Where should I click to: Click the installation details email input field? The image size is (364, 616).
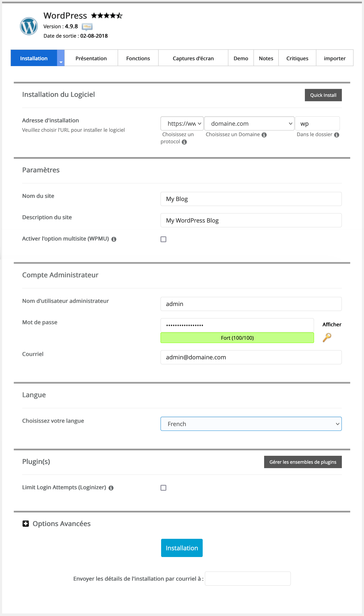pyautogui.click(x=248, y=578)
